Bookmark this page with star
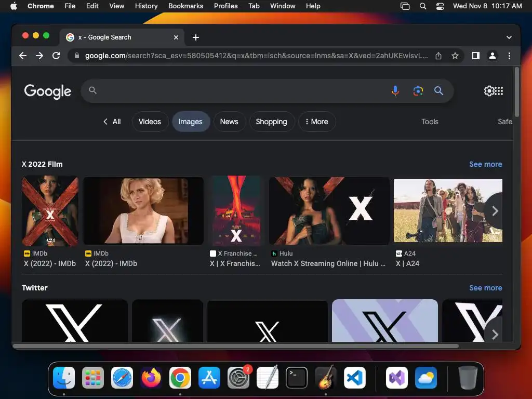The image size is (532, 399). point(455,56)
